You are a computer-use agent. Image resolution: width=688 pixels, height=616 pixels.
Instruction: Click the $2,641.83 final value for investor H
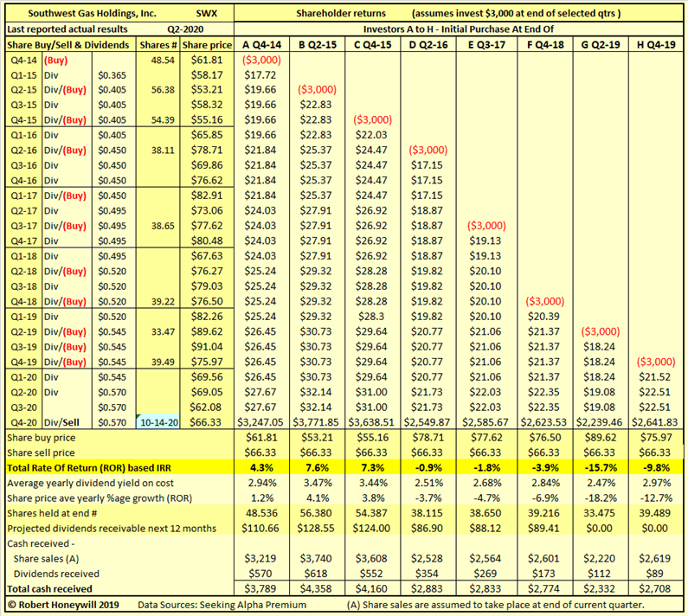click(x=655, y=422)
